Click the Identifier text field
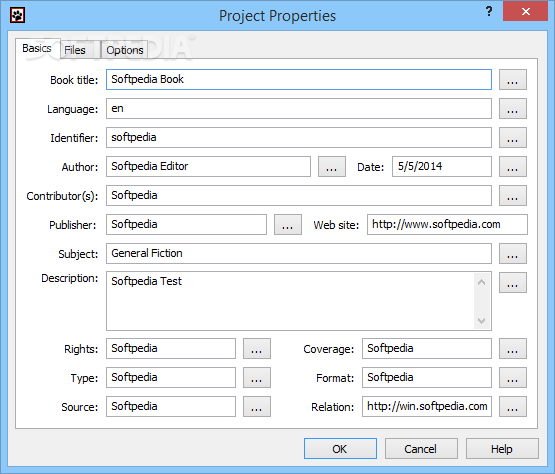 (x=299, y=137)
